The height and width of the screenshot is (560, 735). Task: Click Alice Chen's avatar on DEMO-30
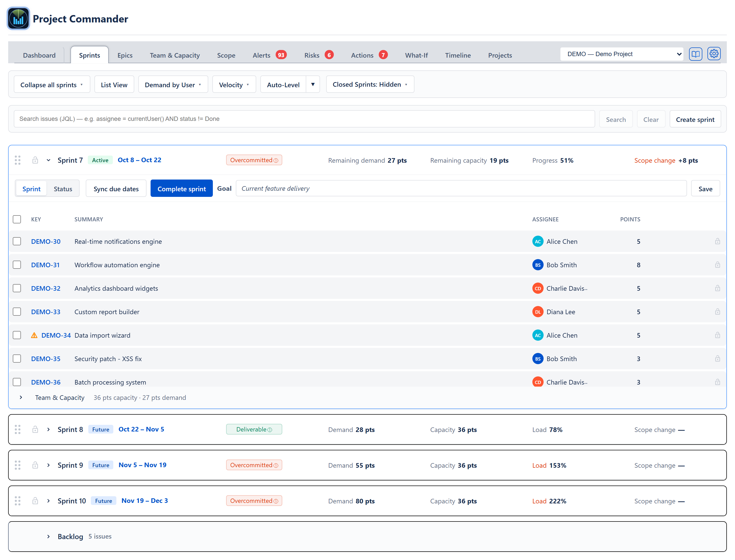coord(537,241)
